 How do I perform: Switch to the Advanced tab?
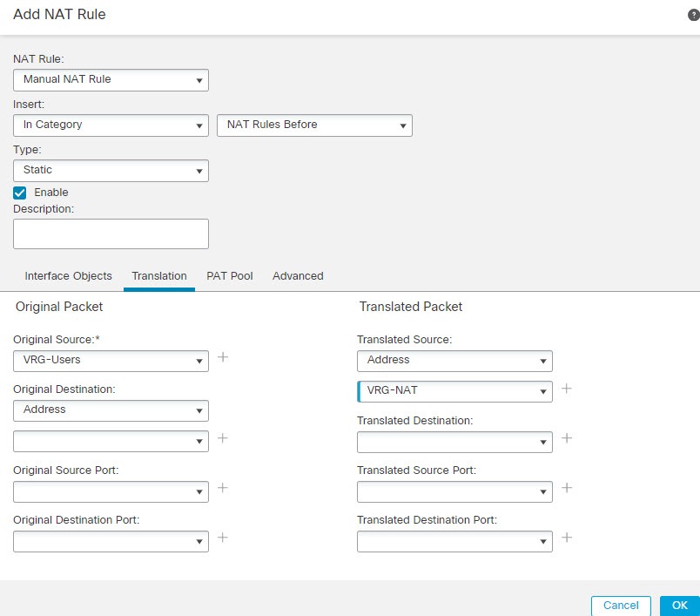(x=297, y=275)
